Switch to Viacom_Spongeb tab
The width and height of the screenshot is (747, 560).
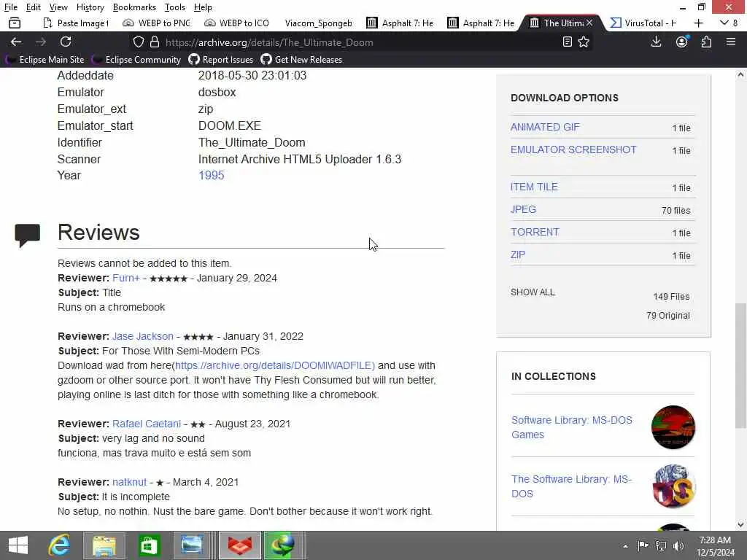[318, 23]
